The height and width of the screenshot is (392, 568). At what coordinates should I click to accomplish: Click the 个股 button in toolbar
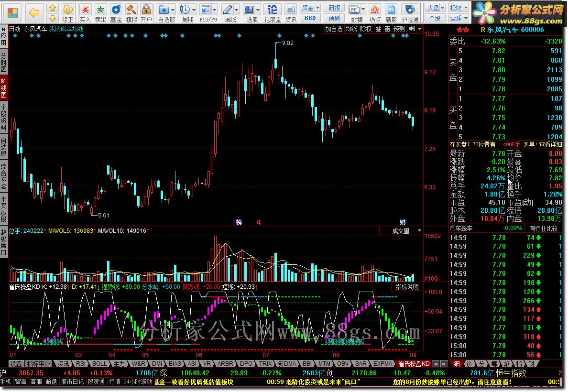(435, 18)
